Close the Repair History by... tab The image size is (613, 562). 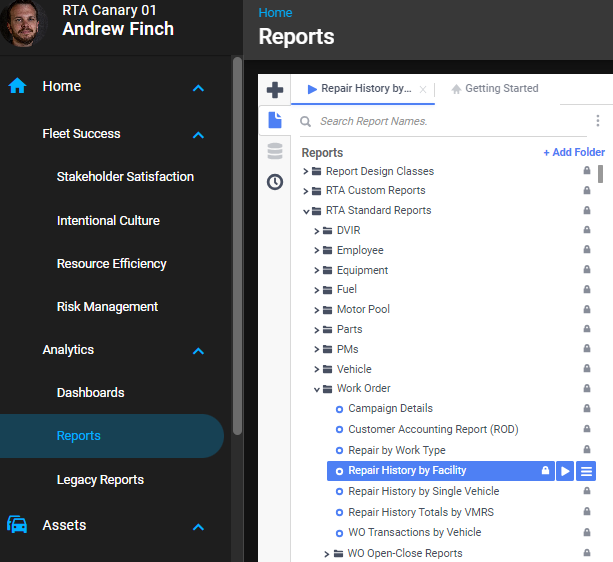pos(423,89)
